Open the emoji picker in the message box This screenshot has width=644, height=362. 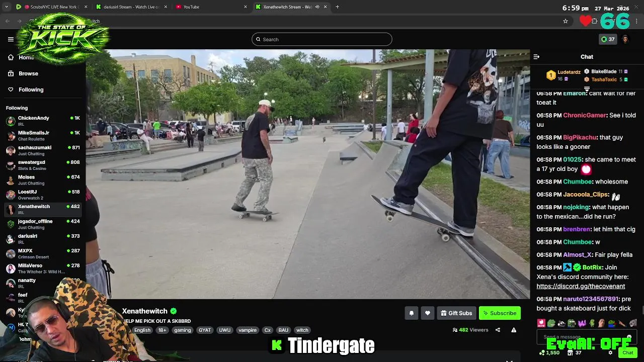click(x=629, y=337)
